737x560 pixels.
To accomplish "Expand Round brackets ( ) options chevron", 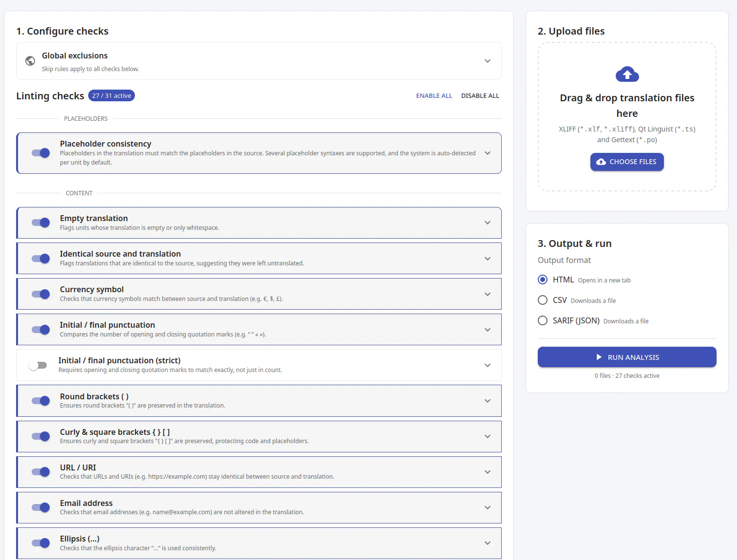I will coord(488,401).
